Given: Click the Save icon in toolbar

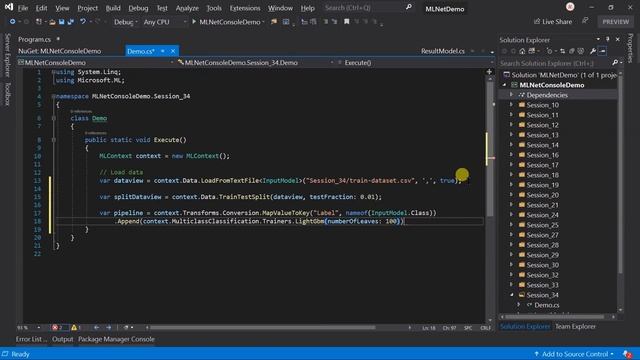Looking at the screenshot, I should pyautogui.click(x=61, y=22).
